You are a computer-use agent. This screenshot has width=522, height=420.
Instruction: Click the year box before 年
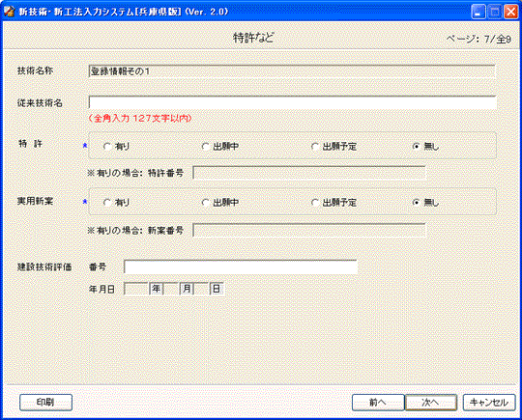(136, 289)
